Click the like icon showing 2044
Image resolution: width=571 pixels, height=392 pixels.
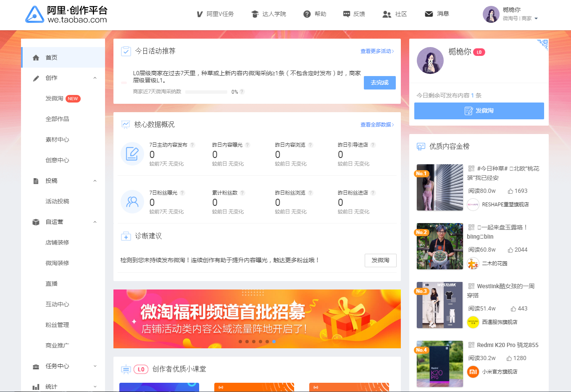click(510, 250)
